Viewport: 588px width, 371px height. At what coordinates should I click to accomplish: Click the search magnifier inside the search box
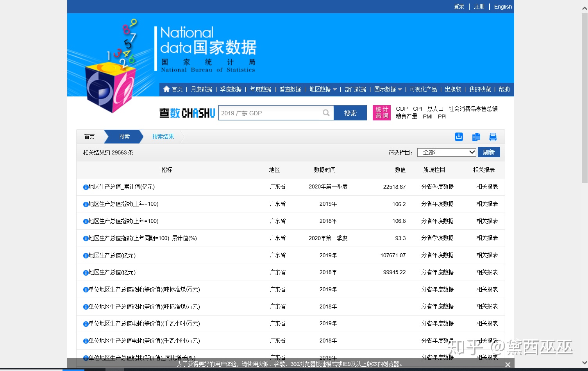coord(326,113)
